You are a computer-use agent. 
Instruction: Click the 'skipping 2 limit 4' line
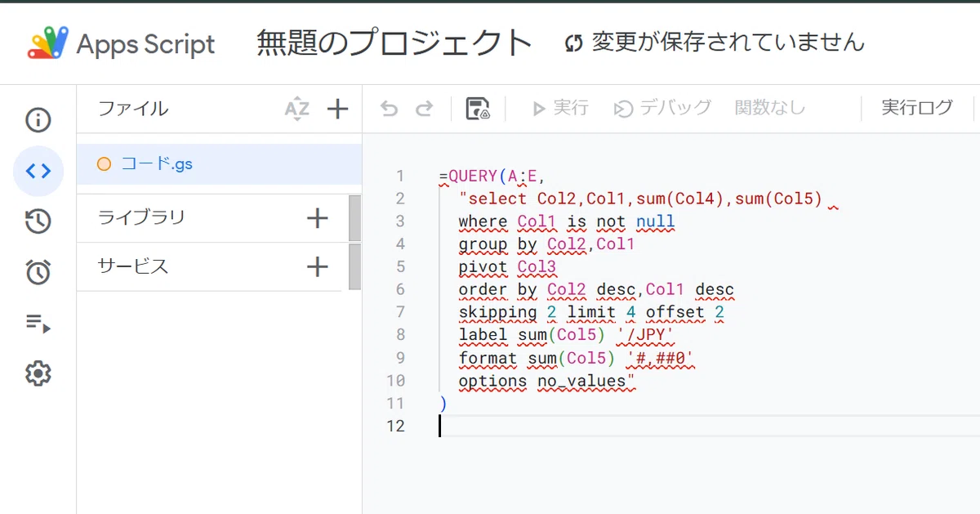pos(591,312)
